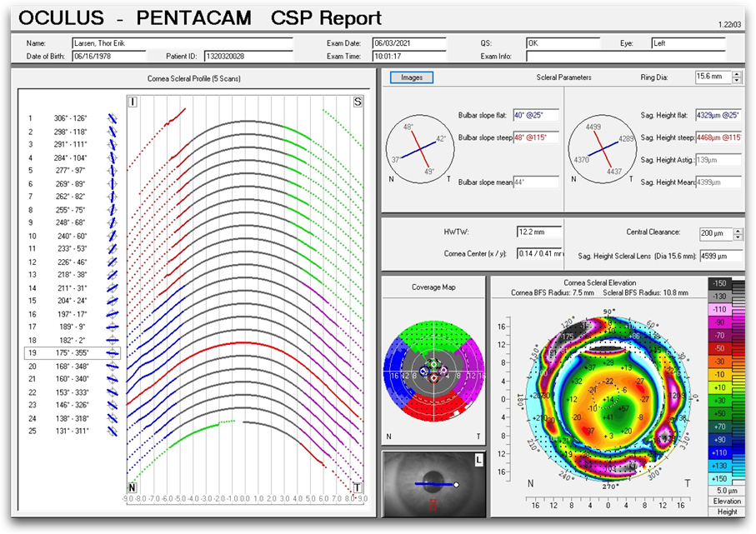Decrease the Ring Dia value with down arrow
The height and width of the screenshot is (534, 756).
[x=736, y=81]
